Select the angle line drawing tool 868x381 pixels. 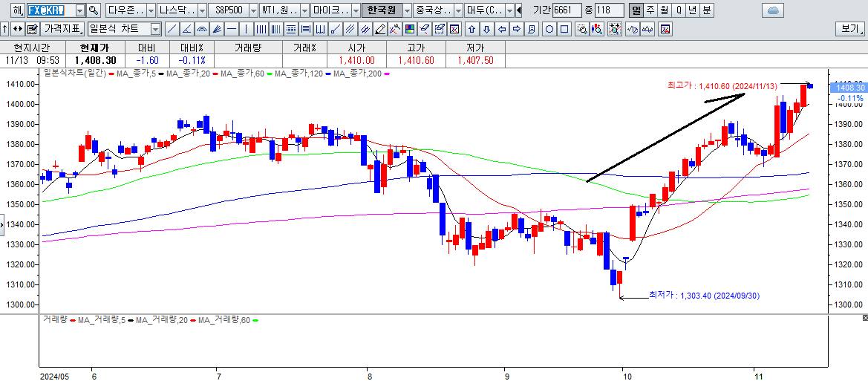(x=186, y=30)
